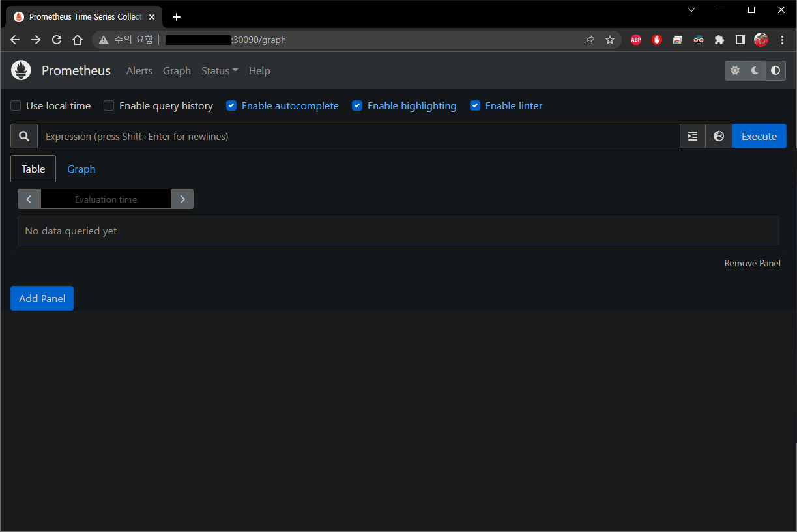Viewport: 797px width, 532px height.
Task: Enable query history checkbox
Action: (x=109, y=105)
